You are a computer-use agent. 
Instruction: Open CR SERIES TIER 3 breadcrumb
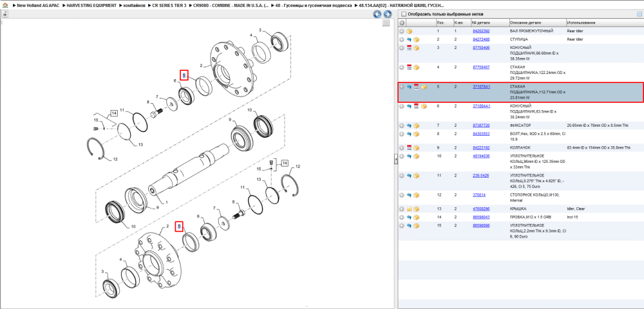(x=169, y=6)
